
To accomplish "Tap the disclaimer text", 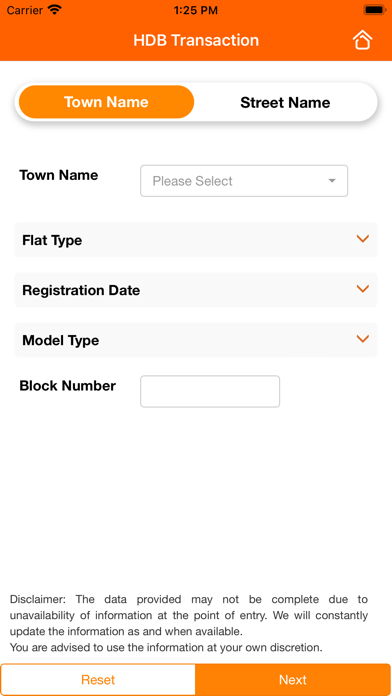I will (189, 624).
